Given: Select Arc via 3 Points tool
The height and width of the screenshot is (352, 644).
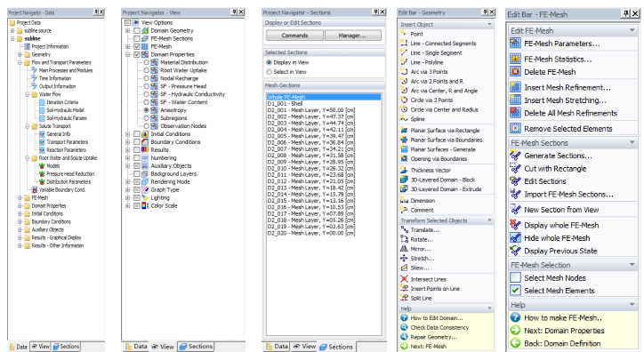Looking at the screenshot, I should click(430, 71).
